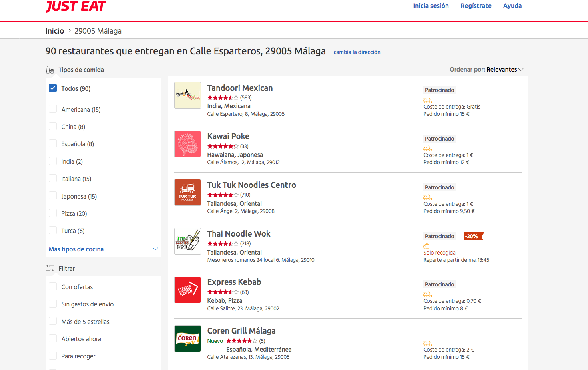This screenshot has width=588, height=370.
Task: Click Coste de entrega: 0,70 € text
Action: pos(452,301)
